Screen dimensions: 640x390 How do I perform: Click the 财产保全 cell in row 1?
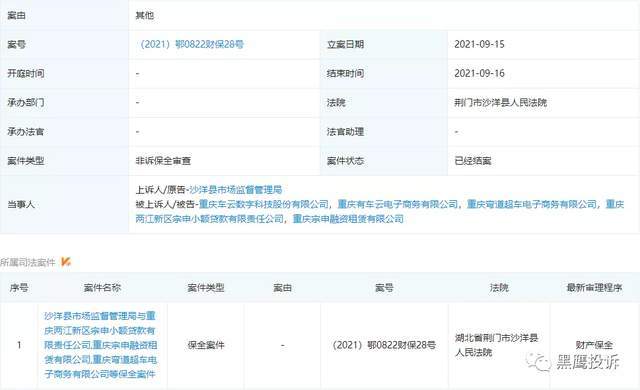pos(594,345)
